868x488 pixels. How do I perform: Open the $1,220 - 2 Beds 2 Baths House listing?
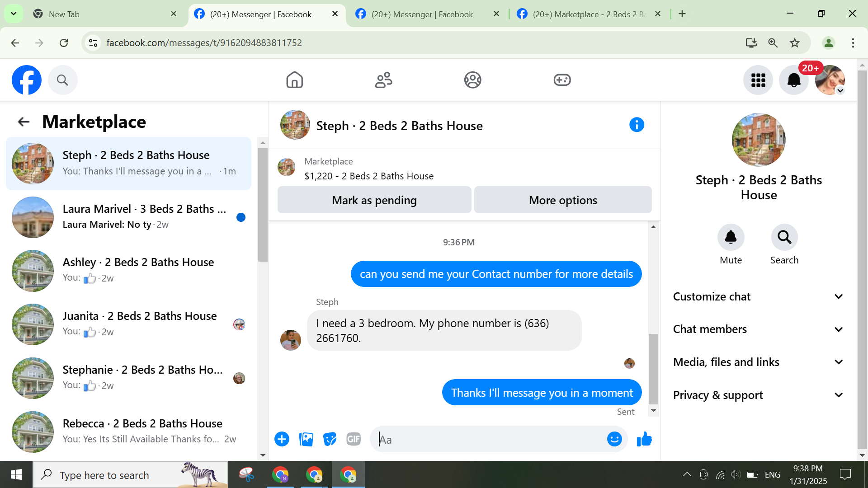coord(369,176)
